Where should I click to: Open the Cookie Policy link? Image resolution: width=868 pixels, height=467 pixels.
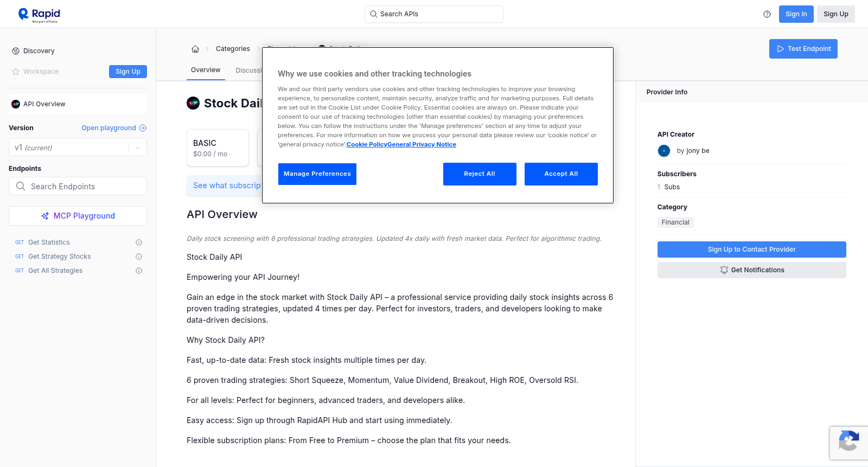(x=367, y=144)
